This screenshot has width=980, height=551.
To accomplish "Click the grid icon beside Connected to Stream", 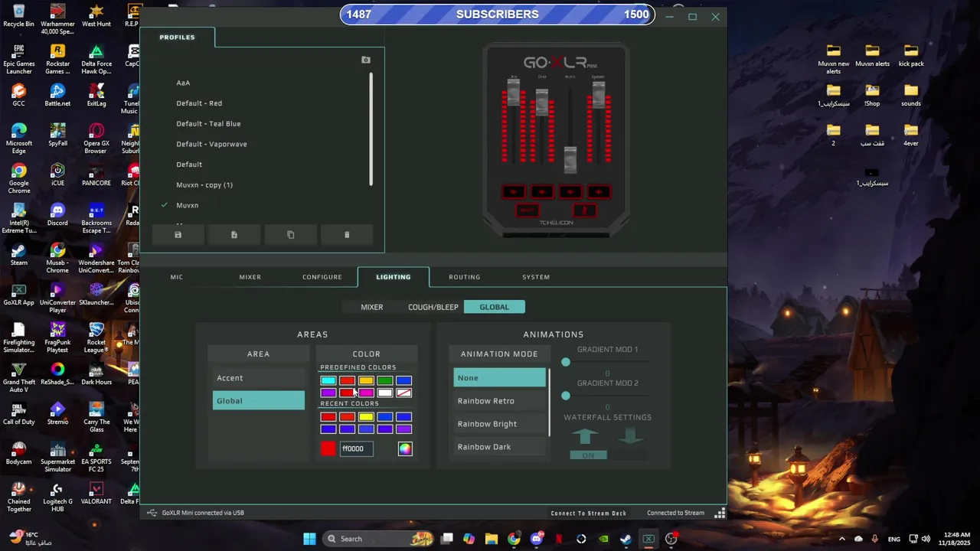I will click(720, 513).
